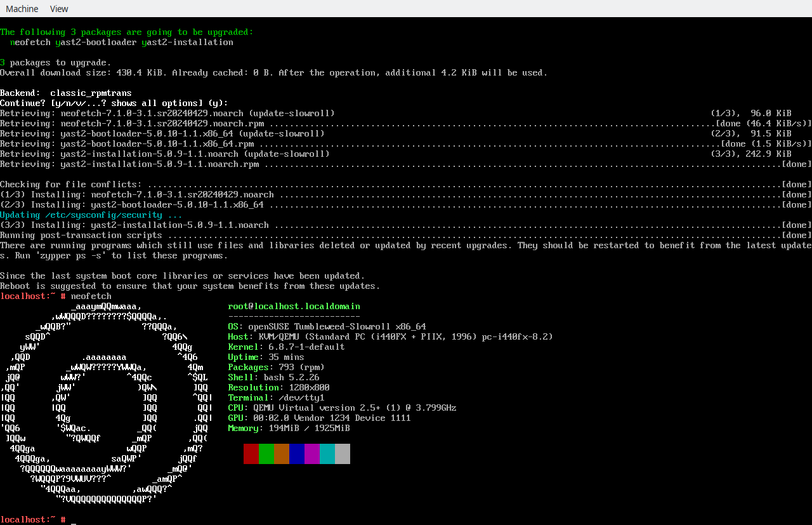
Task: Click the CPU QEMU Virtual version line
Action: [x=343, y=408]
